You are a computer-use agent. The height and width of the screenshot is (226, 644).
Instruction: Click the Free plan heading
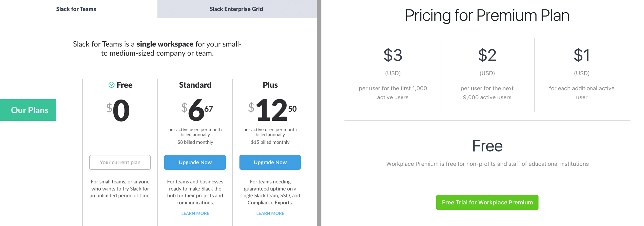[124, 85]
